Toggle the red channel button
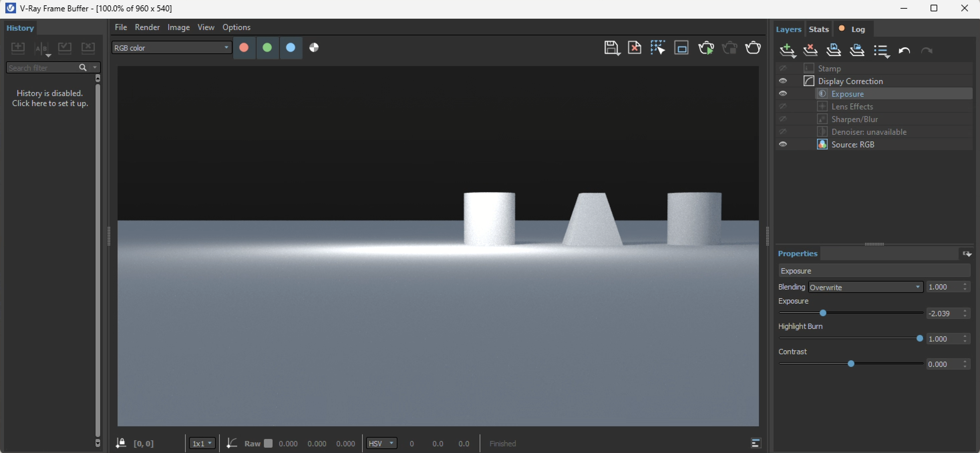The height and width of the screenshot is (453, 980). [244, 47]
